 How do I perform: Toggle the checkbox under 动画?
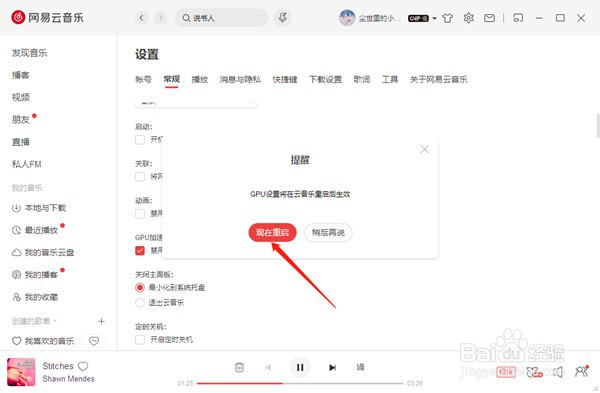pos(140,213)
